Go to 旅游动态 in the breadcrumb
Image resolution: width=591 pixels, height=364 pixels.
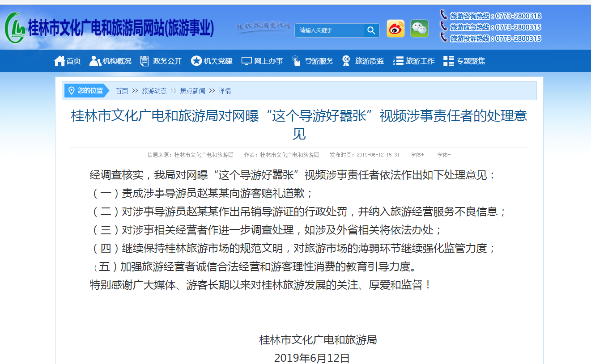pos(154,91)
